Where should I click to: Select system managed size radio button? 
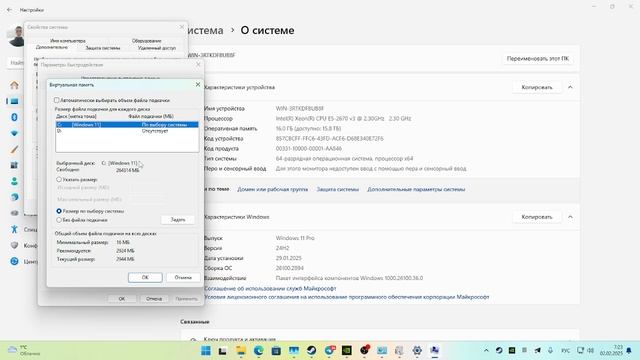(59, 211)
